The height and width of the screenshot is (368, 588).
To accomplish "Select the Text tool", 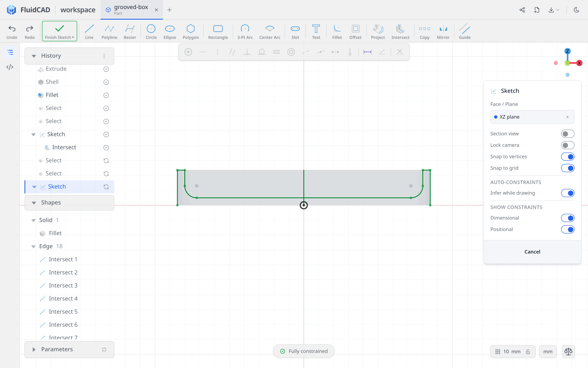I will click(x=316, y=32).
